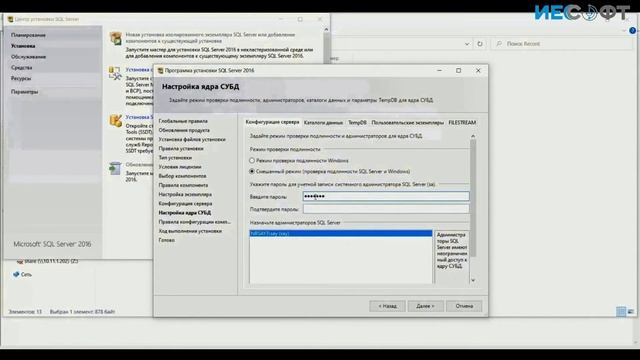Click new SQL Server standalone installation link
This screenshot has height=360, width=640.
tap(210, 38)
